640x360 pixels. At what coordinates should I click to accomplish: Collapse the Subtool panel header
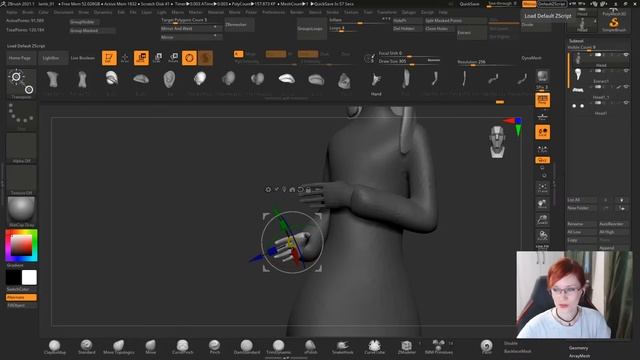[576, 41]
